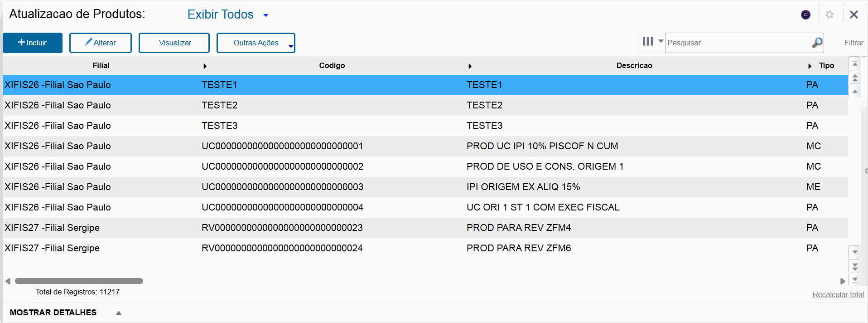This screenshot has width=868, height=323.
Task: Focus the Pesquisar search field
Action: pyautogui.click(x=738, y=43)
